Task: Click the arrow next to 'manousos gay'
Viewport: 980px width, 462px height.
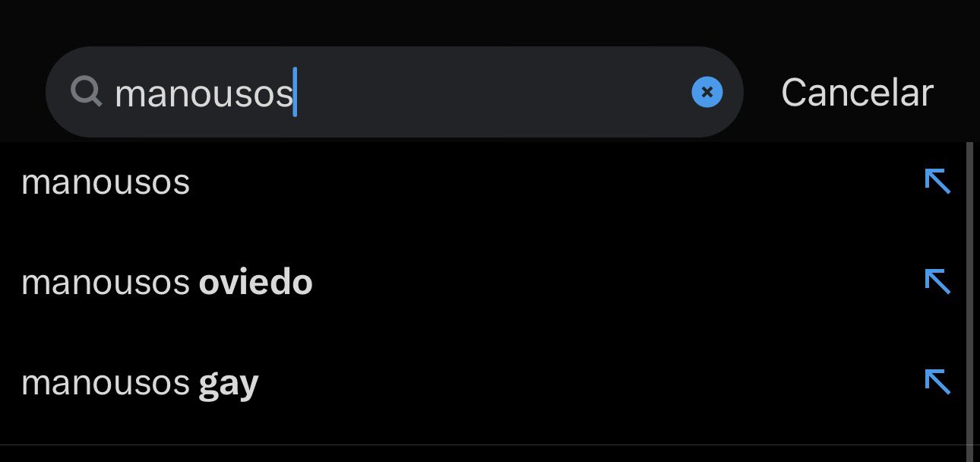Action: [937, 381]
